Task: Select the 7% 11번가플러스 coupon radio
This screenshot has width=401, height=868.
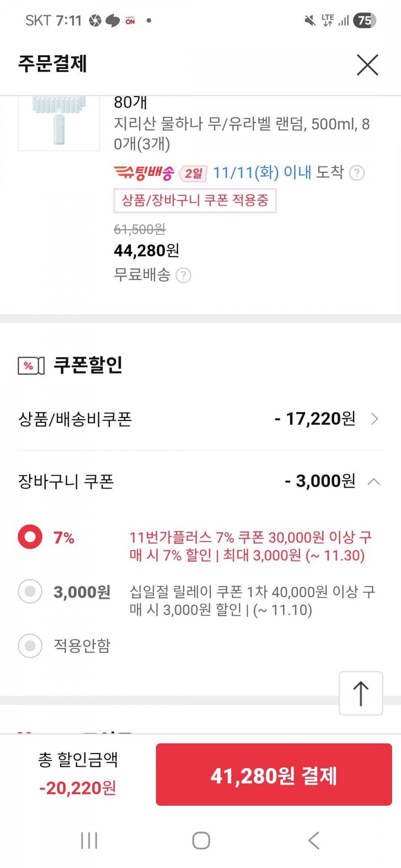Action: [x=30, y=537]
